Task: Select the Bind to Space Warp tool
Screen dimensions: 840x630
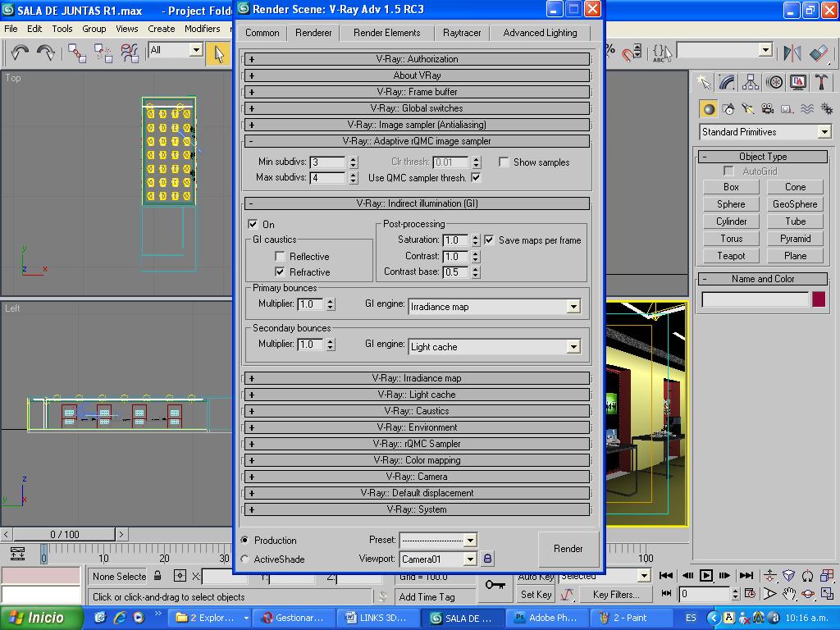Action: point(130,53)
